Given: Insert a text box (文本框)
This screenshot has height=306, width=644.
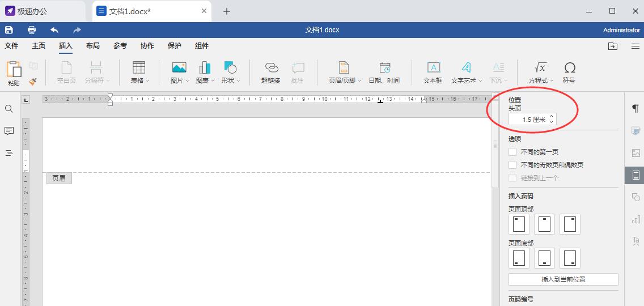Looking at the screenshot, I should click(x=433, y=73).
